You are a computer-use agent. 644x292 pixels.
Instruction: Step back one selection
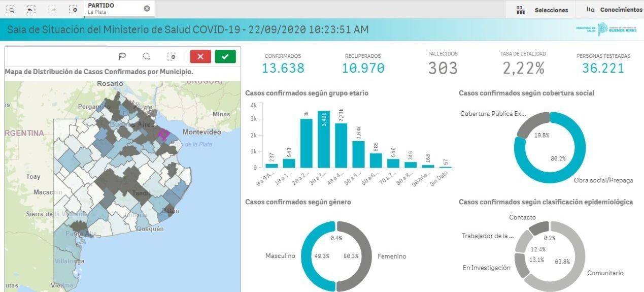[x=31, y=9]
